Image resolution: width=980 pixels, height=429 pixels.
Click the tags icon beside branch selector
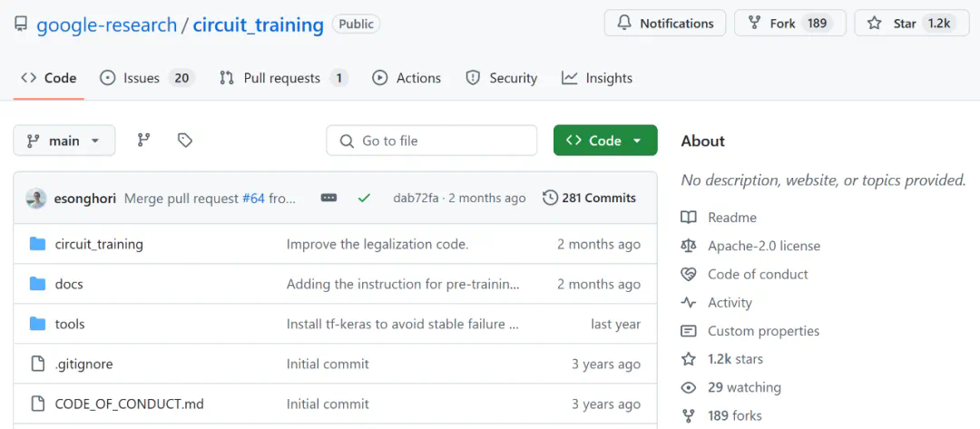(185, 141)
